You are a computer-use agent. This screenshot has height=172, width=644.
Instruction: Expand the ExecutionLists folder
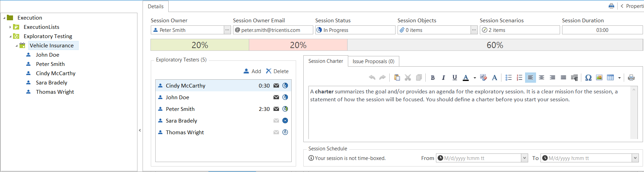[x=10, y=27]
